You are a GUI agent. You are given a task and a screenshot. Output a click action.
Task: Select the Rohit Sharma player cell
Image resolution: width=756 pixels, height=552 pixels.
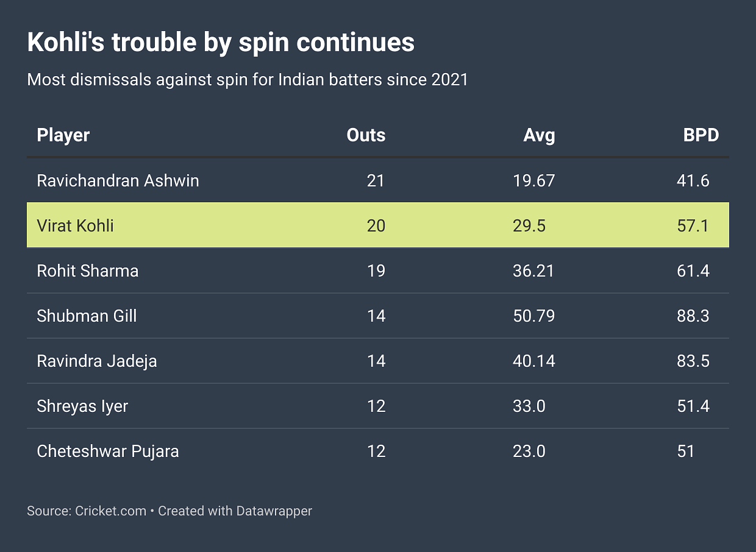88,271
